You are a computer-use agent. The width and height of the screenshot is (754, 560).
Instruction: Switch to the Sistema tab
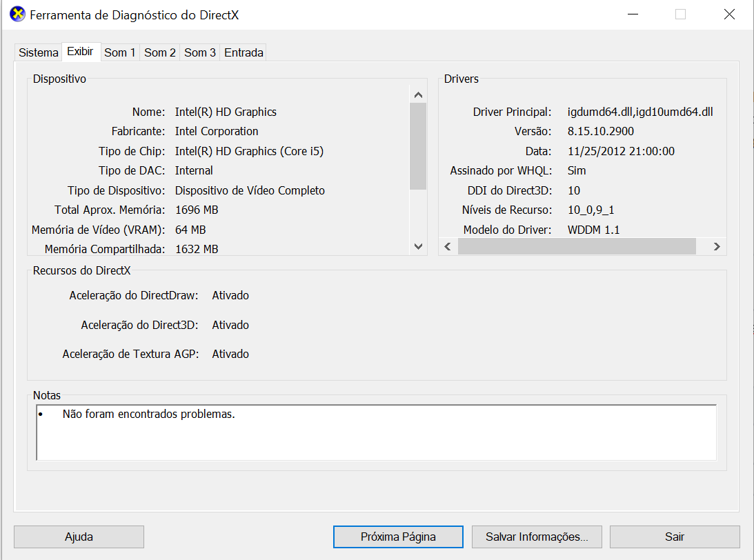(x=39, y=52)
